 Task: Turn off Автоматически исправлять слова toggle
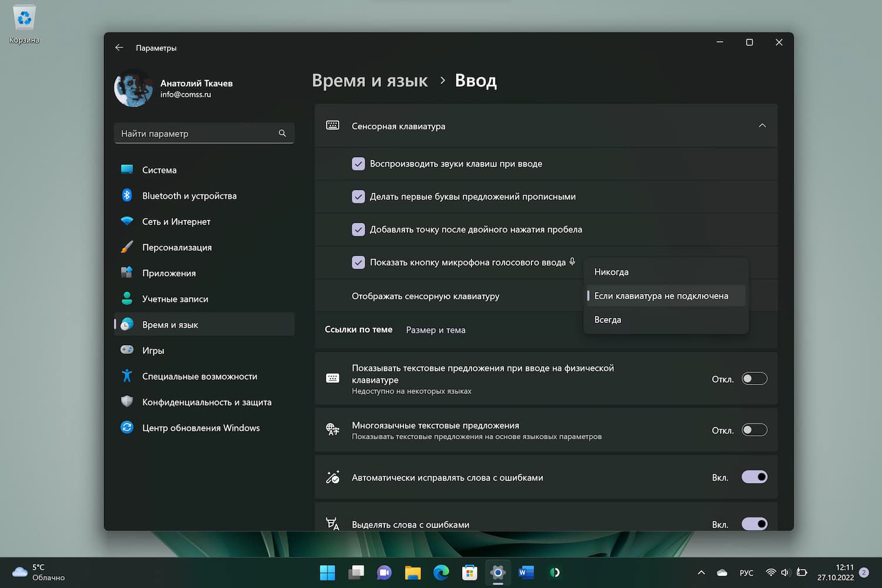point(754,477)
